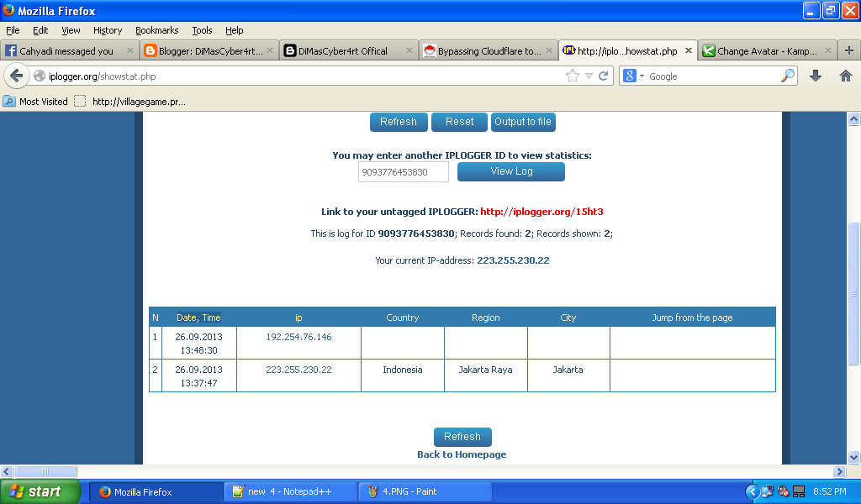Viewport: 861px width, 504px height.
Task: Click the vertical scrollbar down arrow
Action: [x=853, y=458]
